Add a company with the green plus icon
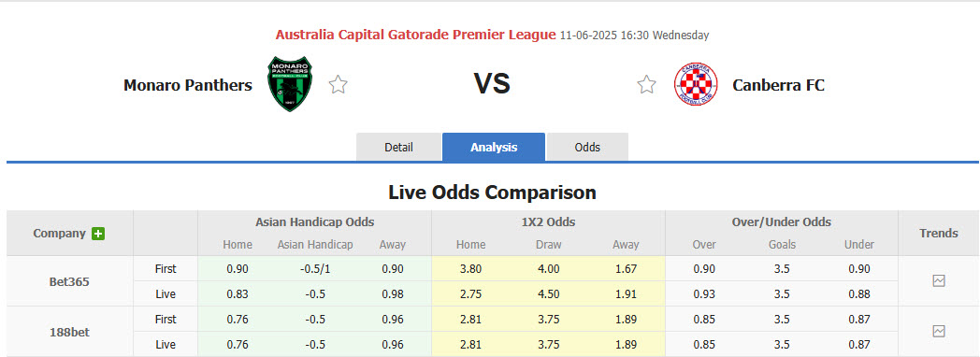Image resolution: width=980 pixels, height=357 pixels. point(98,234)
